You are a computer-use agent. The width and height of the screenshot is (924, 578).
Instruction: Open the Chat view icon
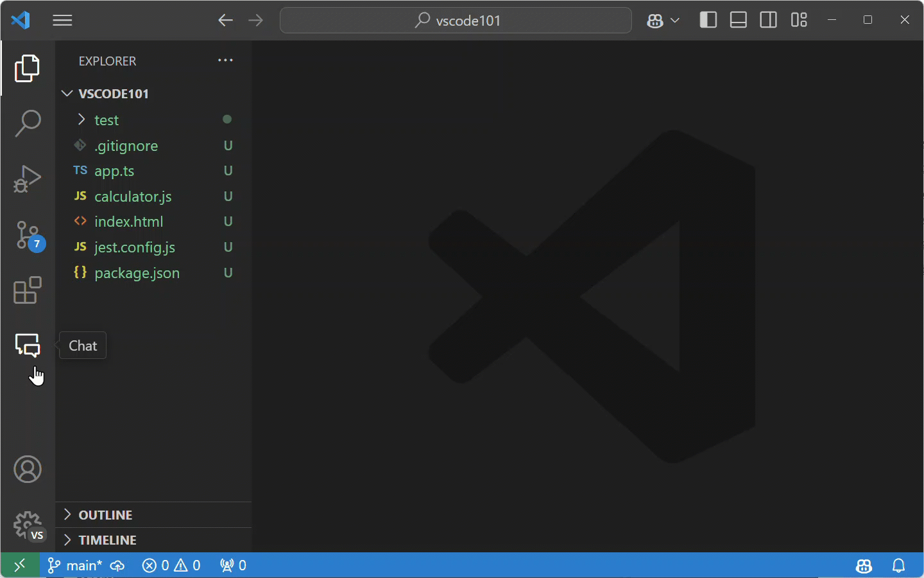[28, 346]
